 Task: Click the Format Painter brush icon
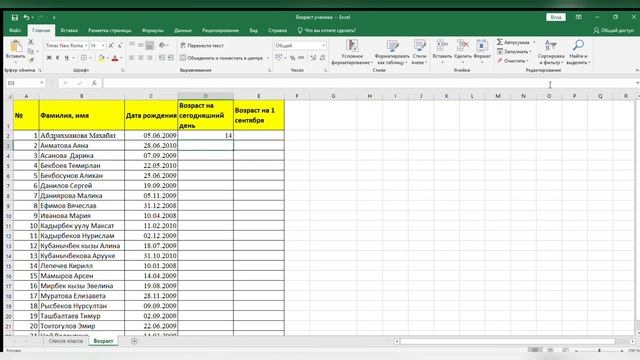(x=31, y=60)
